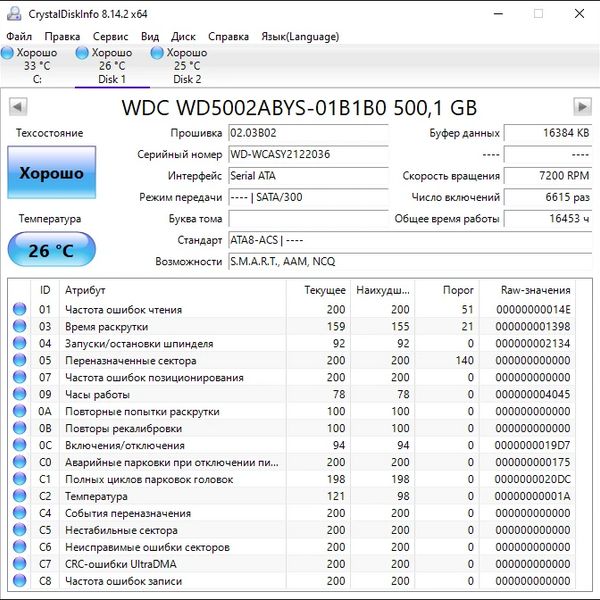The width and height of the screenshot is (600, 600).
Task: Click blue status orb of Disk 1
Action: coord(82,53)
